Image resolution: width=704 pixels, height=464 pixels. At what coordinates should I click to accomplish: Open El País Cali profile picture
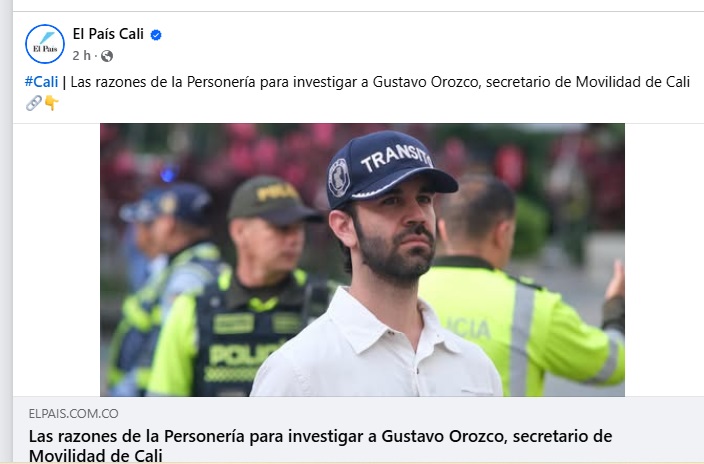point(45,44)
